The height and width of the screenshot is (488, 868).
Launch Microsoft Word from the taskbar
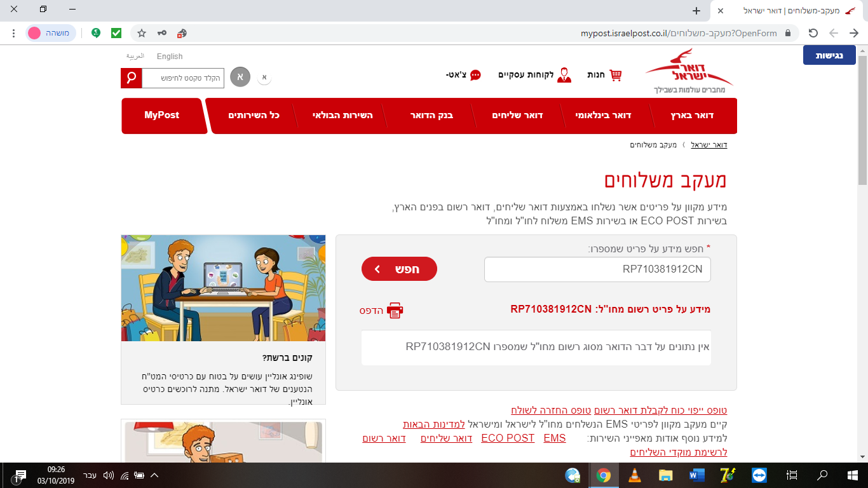(x=697, y=475)
